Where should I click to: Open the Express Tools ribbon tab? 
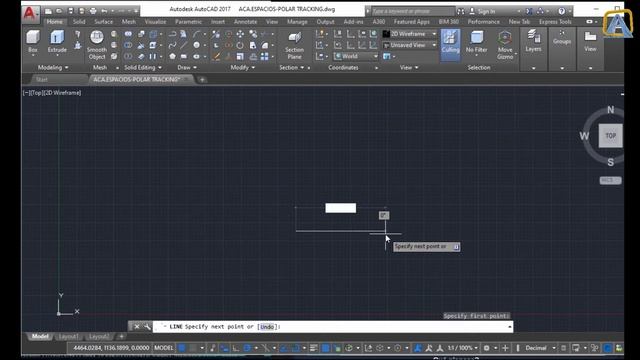[555, 22]
